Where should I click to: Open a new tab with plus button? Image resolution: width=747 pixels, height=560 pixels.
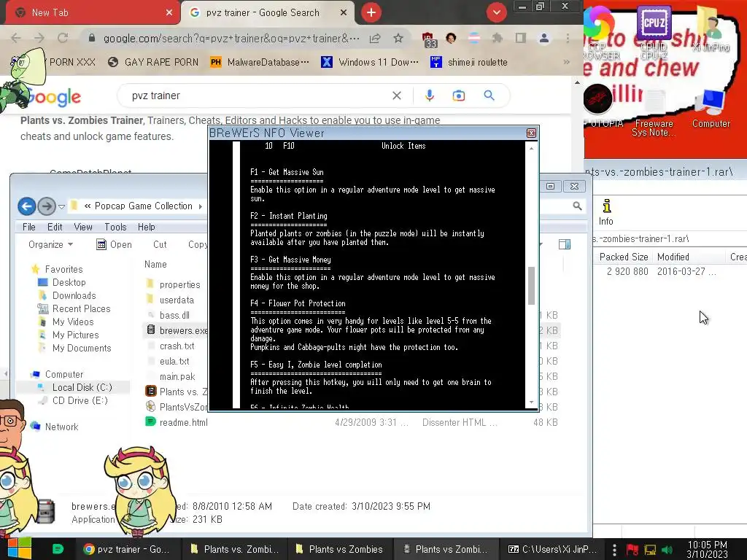371,12
